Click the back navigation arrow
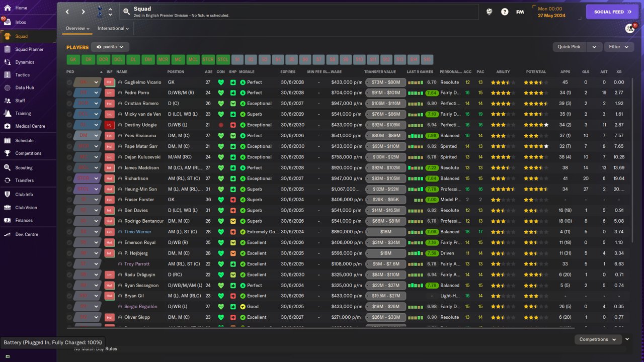 67,12
